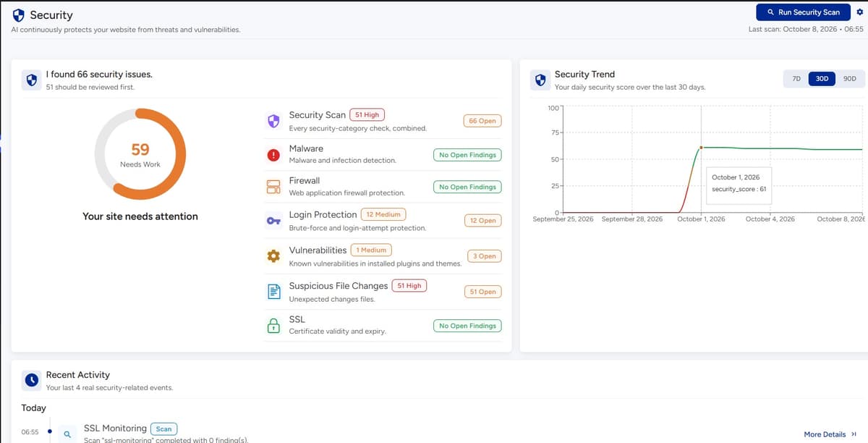Click Run Security Scan button
The image size is (868, 443).
803,12
